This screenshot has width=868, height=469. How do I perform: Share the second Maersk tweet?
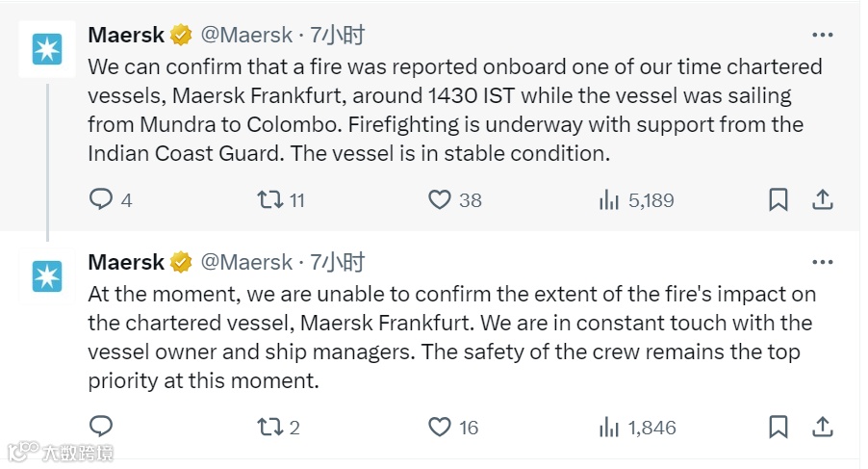823,427
